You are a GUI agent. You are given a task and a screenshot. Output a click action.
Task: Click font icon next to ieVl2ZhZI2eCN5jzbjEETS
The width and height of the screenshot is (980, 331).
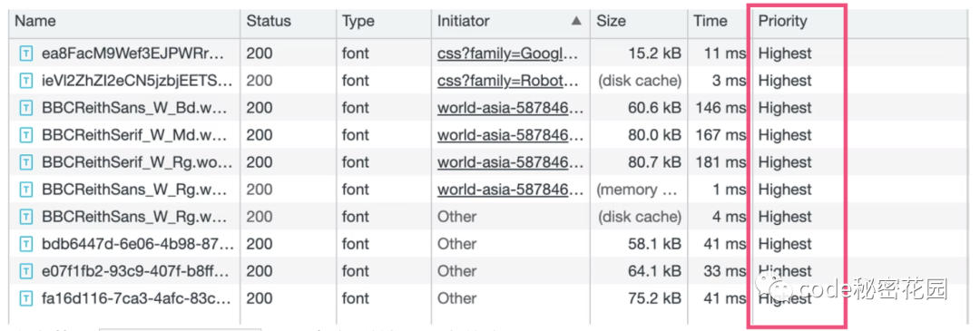pyautogui.click(x=26, y=81)
